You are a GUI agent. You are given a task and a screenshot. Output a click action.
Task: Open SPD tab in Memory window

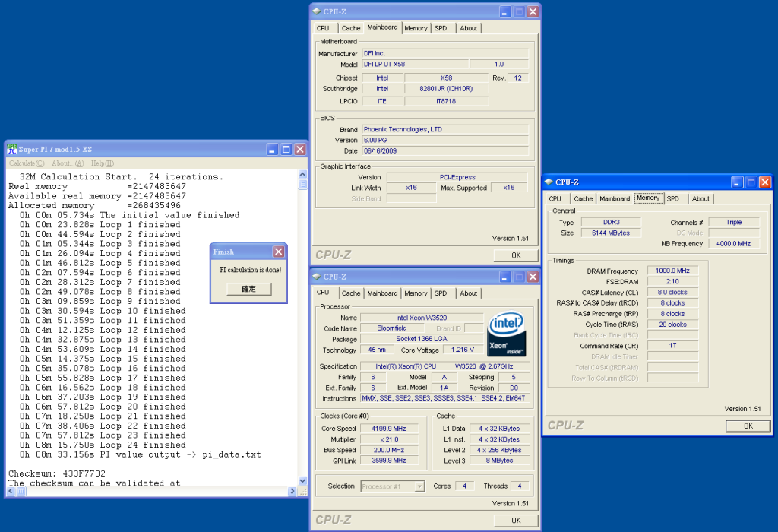click(x=673, y=198)
